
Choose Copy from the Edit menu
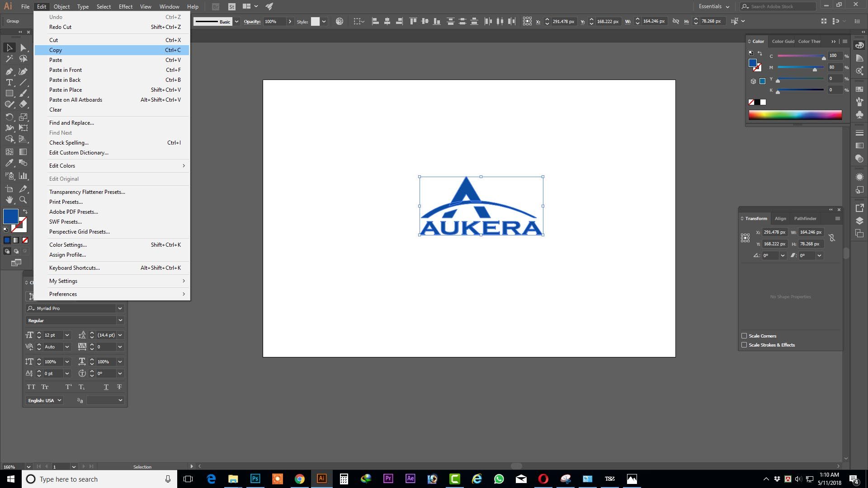[x=112, y=50]
